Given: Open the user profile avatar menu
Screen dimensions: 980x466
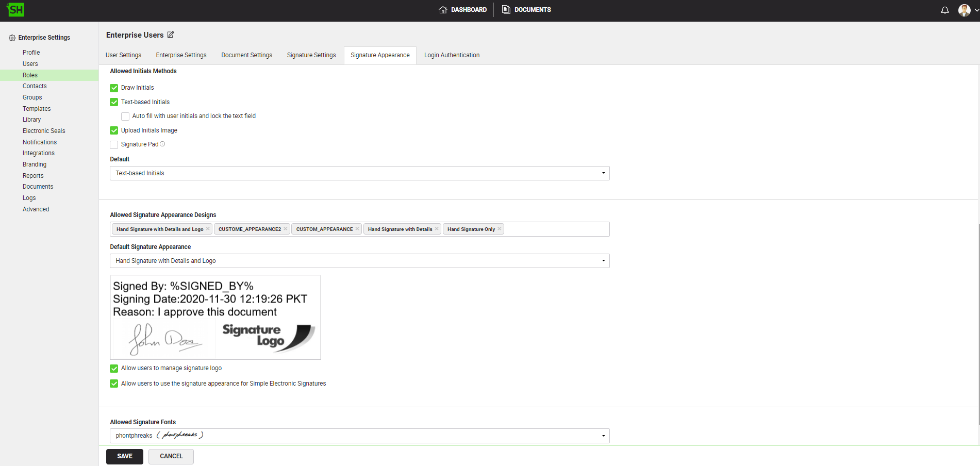Looking at the screenshot, I should coord(965,10).
